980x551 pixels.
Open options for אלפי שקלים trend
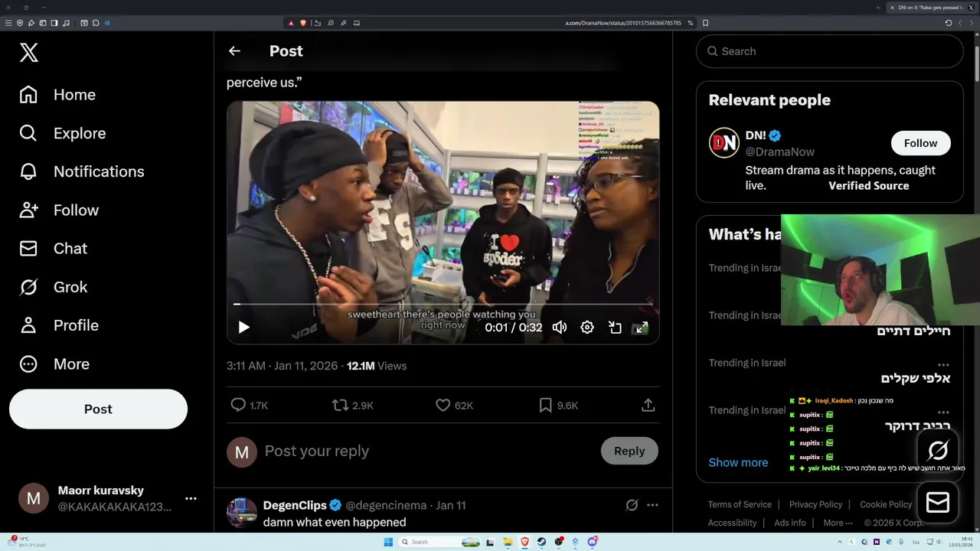pos(943,364)
